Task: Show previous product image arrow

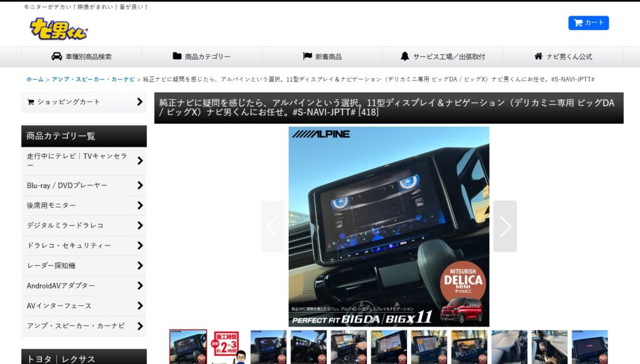Action: [x=272, y=226]
